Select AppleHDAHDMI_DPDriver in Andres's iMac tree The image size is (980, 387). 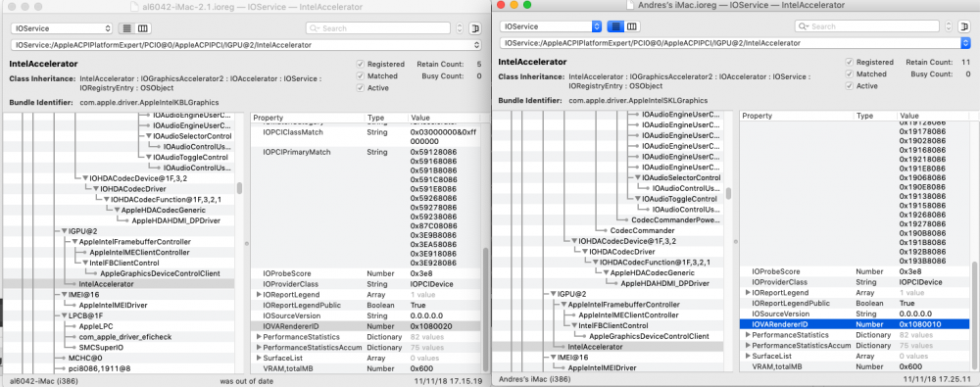pyautogui.click(x=665, y=283)
